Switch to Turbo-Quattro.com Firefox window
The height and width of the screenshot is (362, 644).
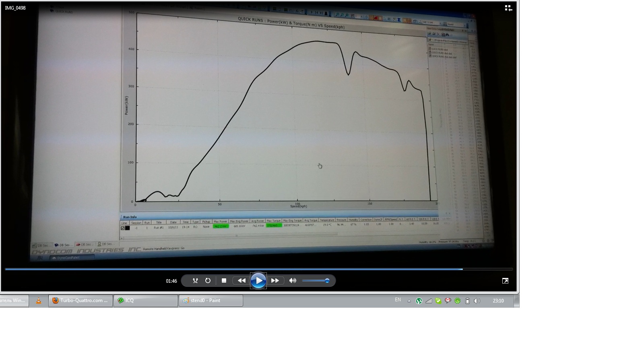tap(80, 300)
